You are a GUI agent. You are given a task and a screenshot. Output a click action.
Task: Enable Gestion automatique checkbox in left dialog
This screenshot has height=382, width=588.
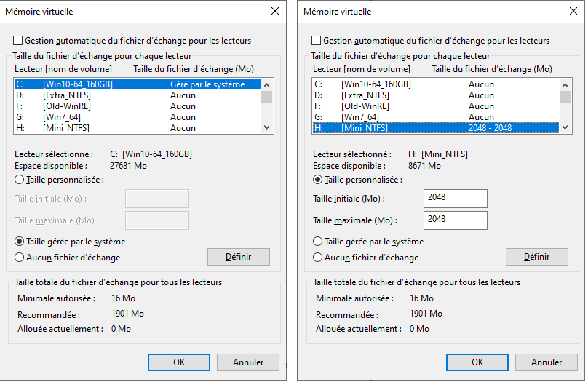pos(18,41)
